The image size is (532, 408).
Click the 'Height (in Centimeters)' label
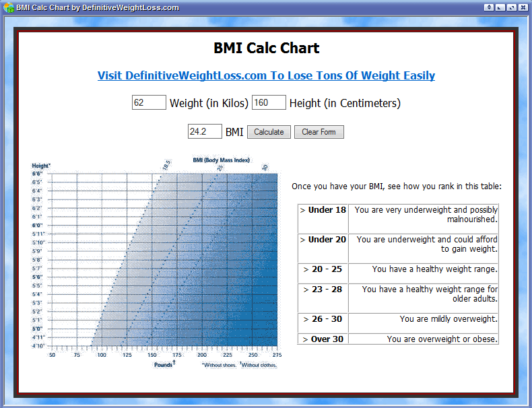click(x=345, y=103)
